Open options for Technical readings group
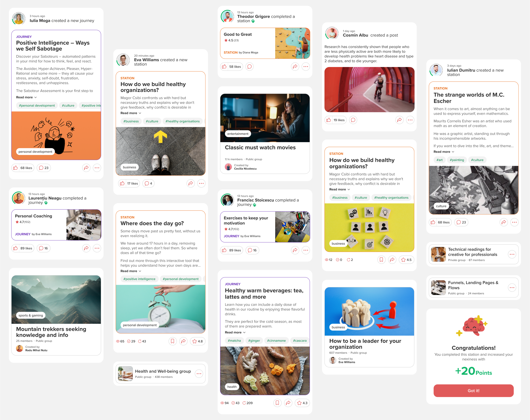 [512, 254]
